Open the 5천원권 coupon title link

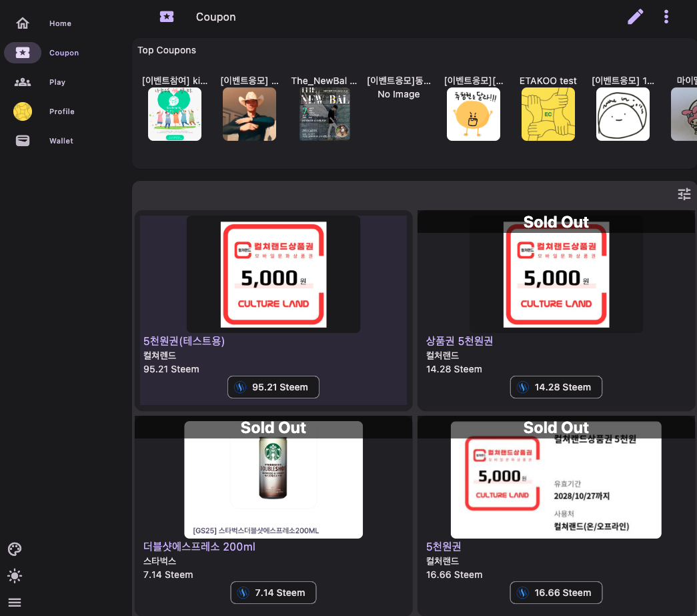[x=443, y=546]
